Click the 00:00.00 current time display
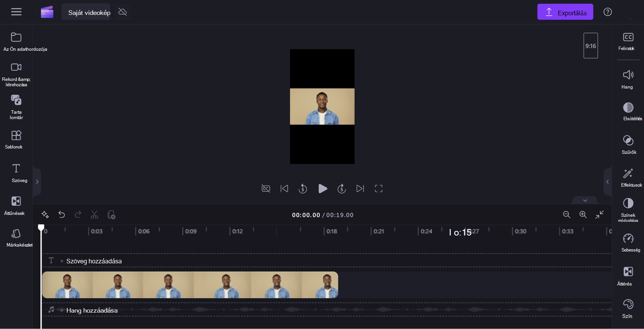This screenshot has height=329, width=644. 306,215
